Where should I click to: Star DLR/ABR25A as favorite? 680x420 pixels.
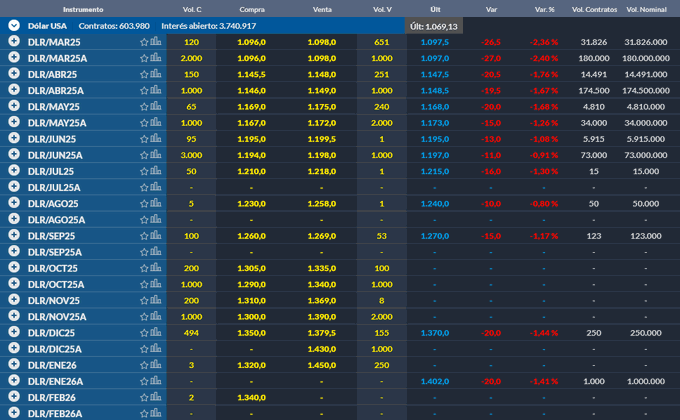click(144, 91)
